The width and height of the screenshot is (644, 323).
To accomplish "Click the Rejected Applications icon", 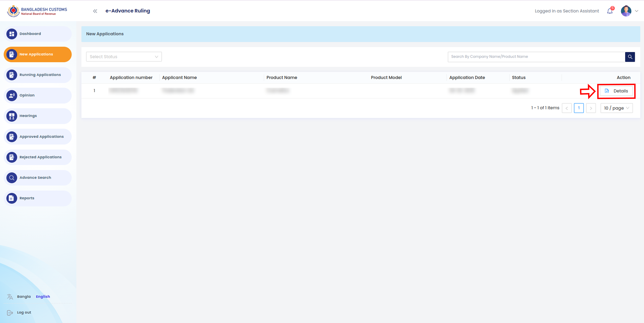I will coord(11,157).
